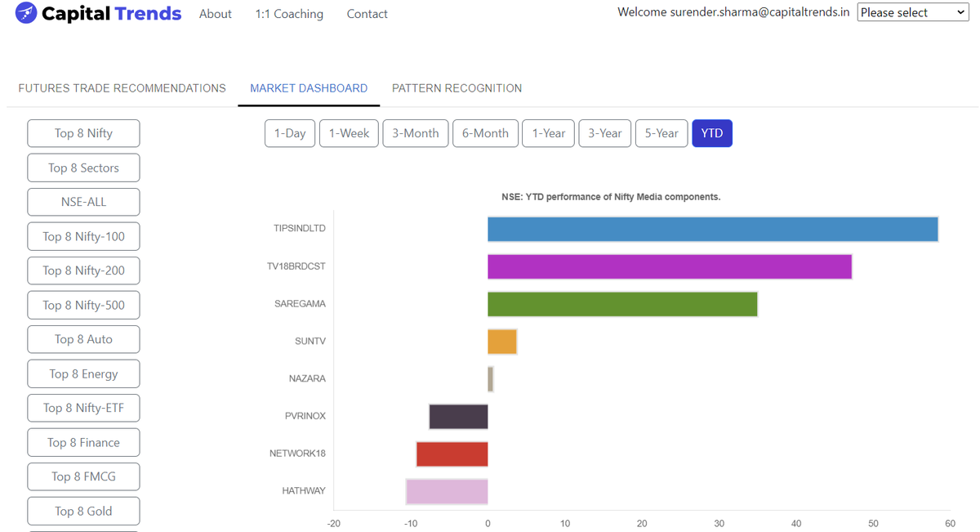Go to 1:1 Coaching page
Image resolution: width=980 pixels, height=532 pixels.
coord(289,14)
